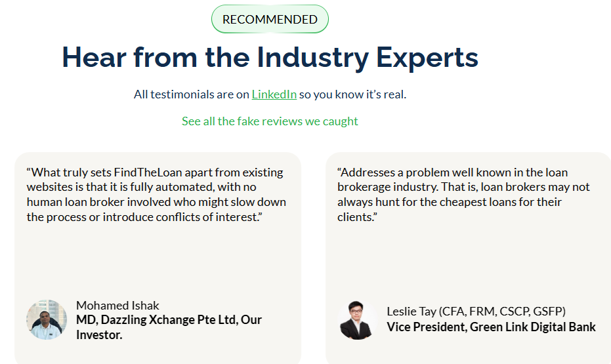Click the 'All testimonials are on' text
Screen dimensions: 611x364
pyautogui.click(x=192, y=94)
